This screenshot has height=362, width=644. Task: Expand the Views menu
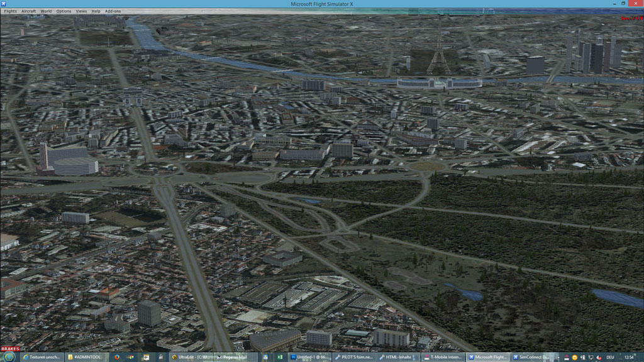coord(82,11)
